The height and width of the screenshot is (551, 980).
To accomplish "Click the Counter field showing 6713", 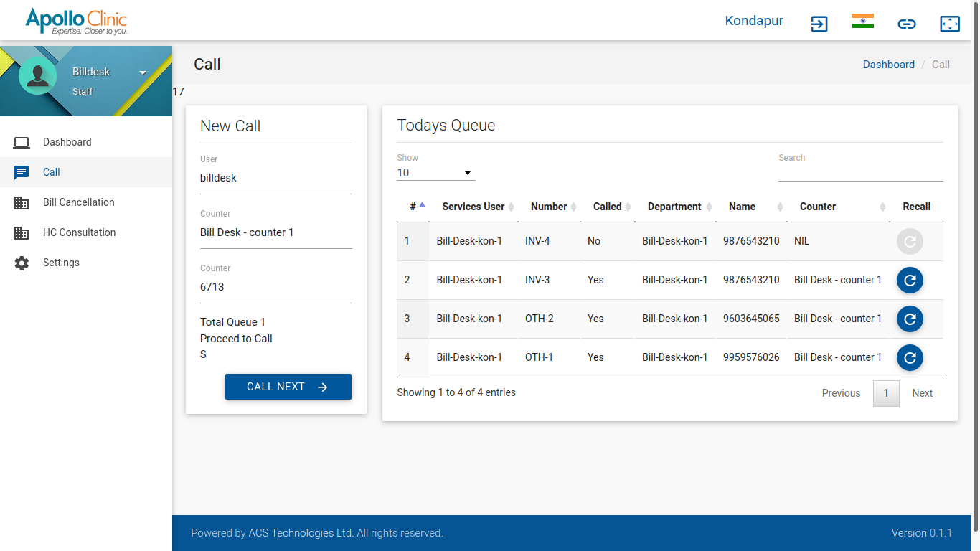I will [276, 287].
